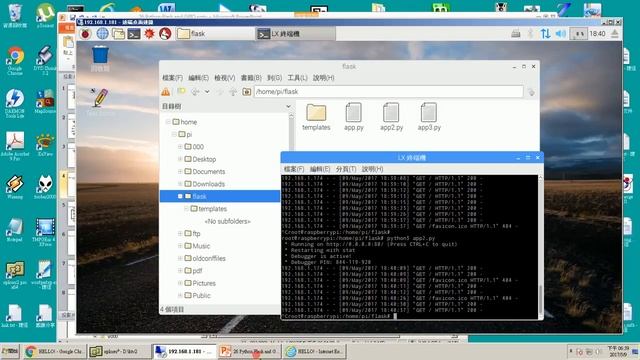Click new tab icon in file manager toolbar
640x360 pixels.
point(181,92)
